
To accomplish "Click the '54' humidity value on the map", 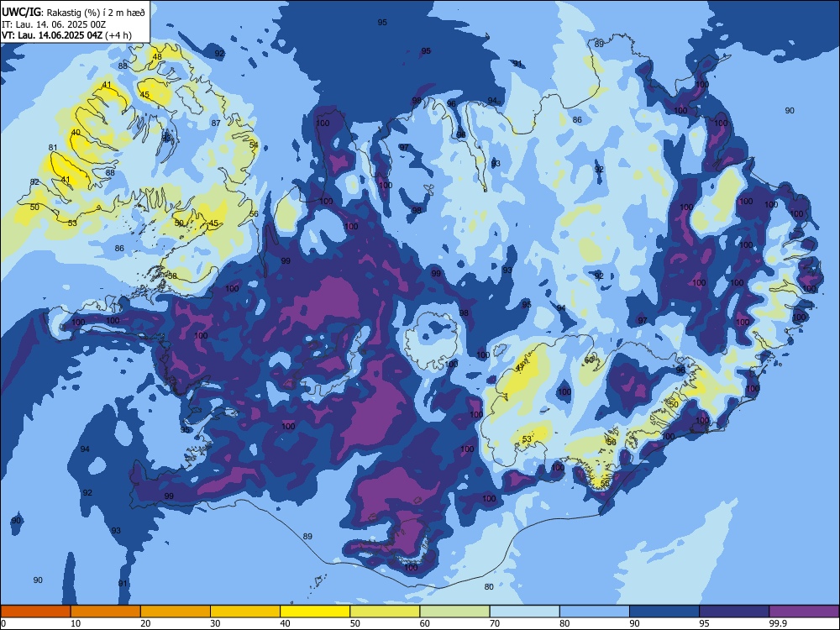I will pyautogui.click(x=254, y=144).
